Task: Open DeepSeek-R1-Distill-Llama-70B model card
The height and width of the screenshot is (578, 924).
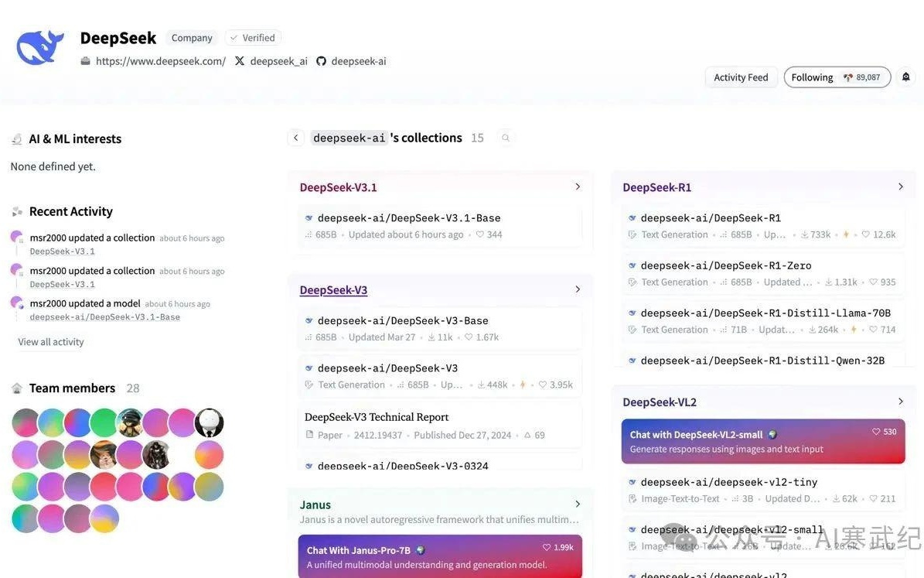Action: coord(763,321)
